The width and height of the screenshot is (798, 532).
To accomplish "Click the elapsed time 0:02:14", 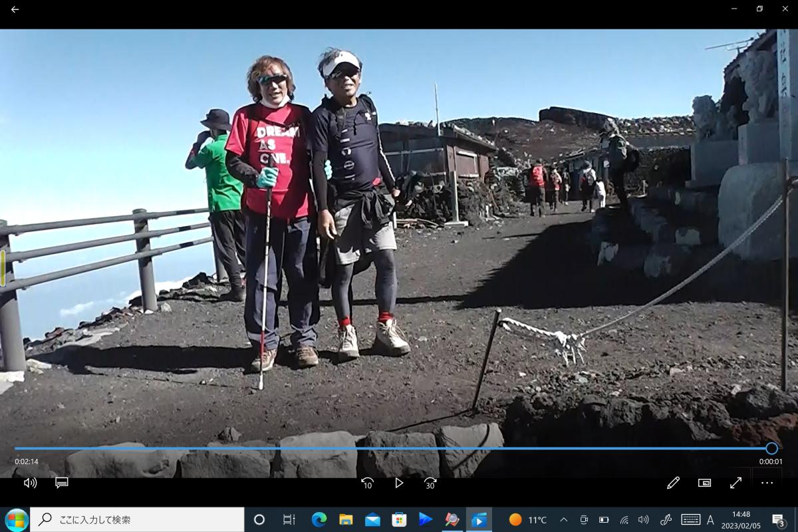I will coord(27,462).
